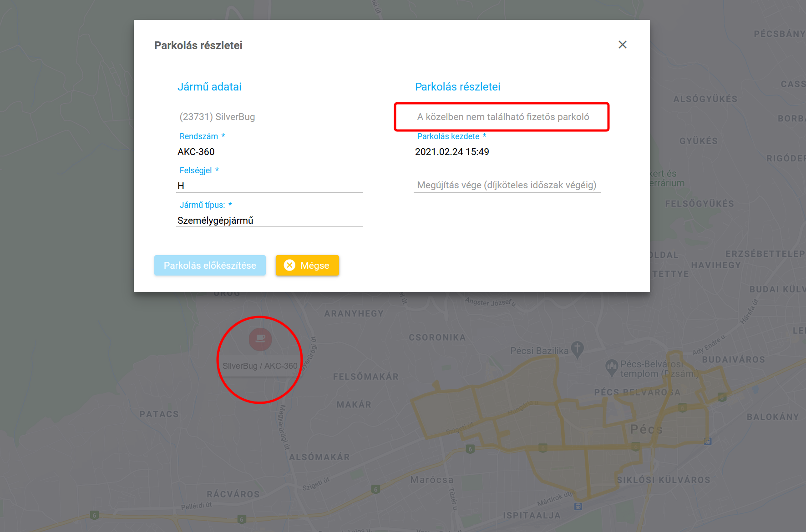Click the transit icon right of Pécs label
Viewport: 806px width, 532px height.
708,441
